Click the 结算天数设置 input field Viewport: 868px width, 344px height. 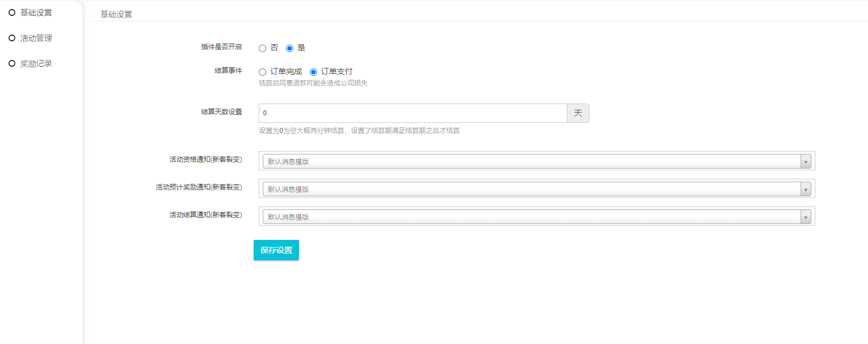tap(412, 113)
